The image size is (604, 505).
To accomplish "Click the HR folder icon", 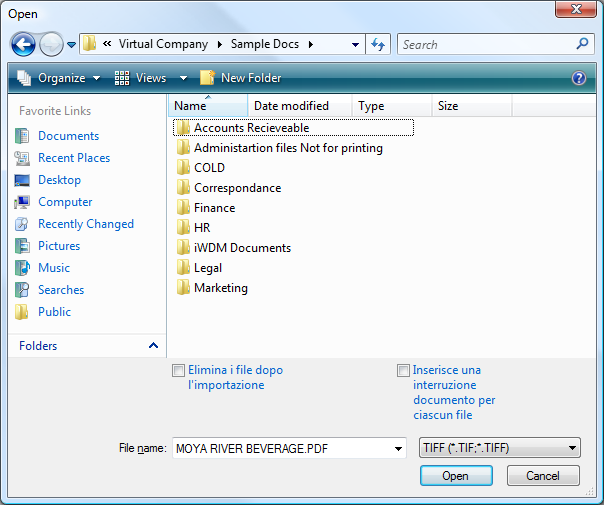I will [183, 227].
